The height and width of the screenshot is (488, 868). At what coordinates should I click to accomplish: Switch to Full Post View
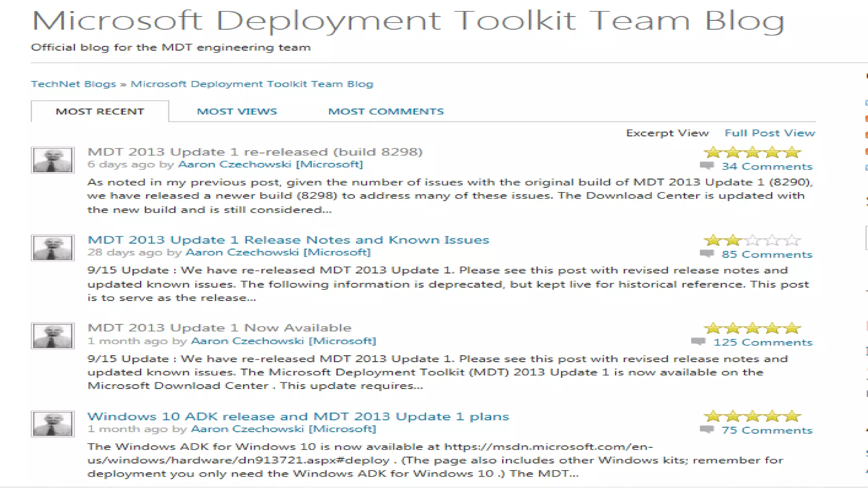(770, 133)
